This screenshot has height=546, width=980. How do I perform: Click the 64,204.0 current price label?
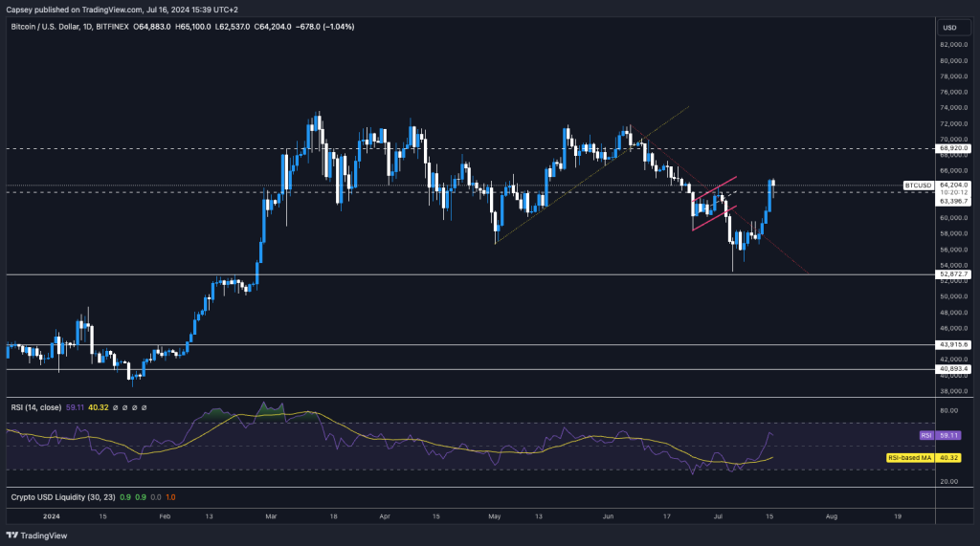tap(953, 186)
